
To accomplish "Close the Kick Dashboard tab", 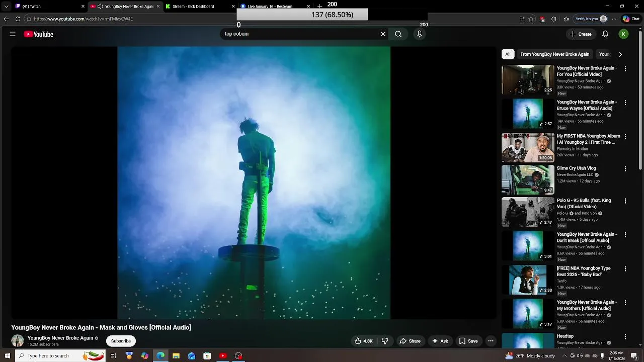I will coord(233,7).
